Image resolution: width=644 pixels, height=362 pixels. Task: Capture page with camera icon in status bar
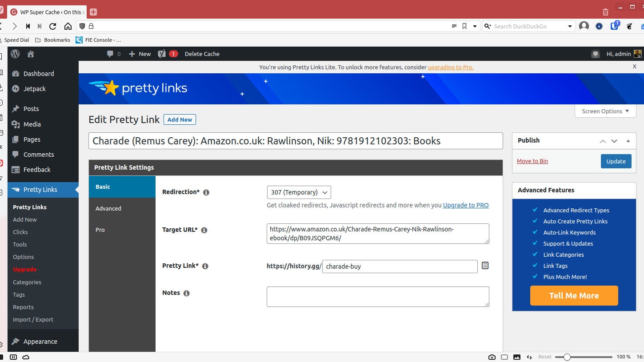[x=492, y=357]
